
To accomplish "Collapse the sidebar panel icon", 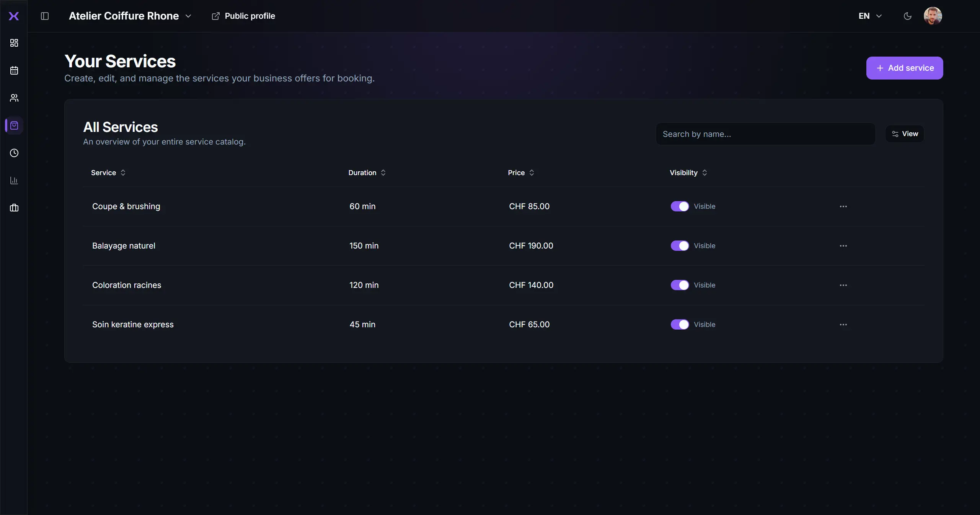I will point(45,16).
